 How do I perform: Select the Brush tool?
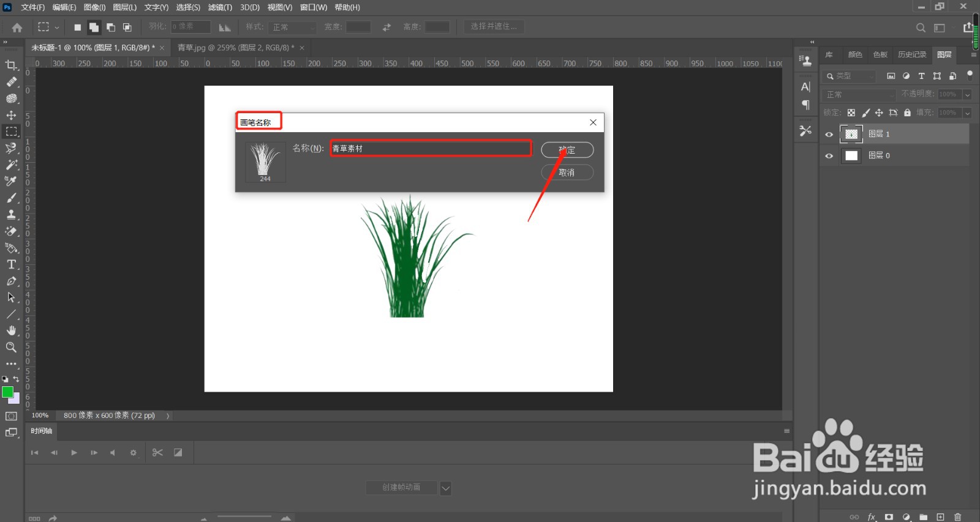[11, 198]
